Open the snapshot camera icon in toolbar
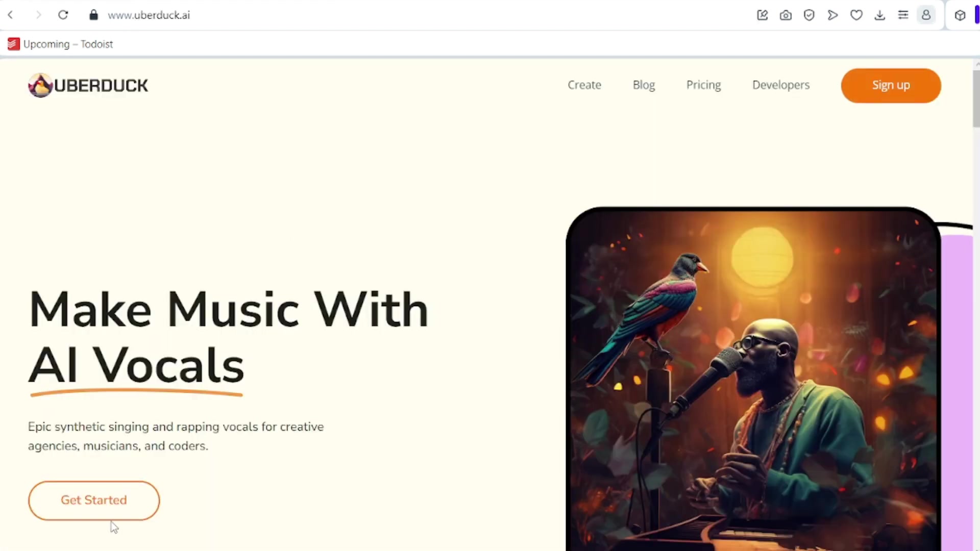 click(x=786, y=15)
